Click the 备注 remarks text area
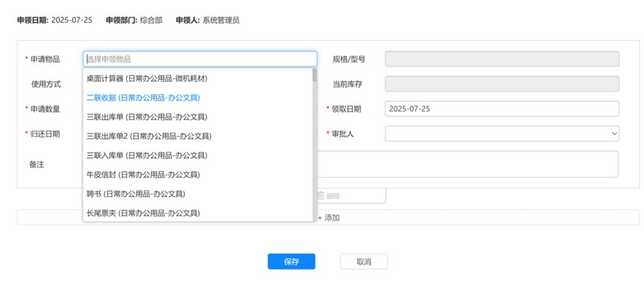The image size is (644, 307). tap(468, 164)
